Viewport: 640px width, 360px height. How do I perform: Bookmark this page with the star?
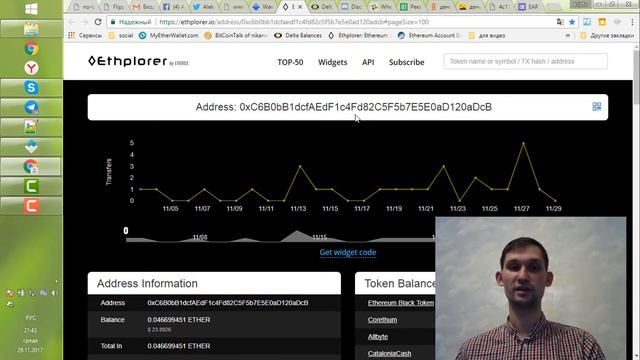[572, 22]
